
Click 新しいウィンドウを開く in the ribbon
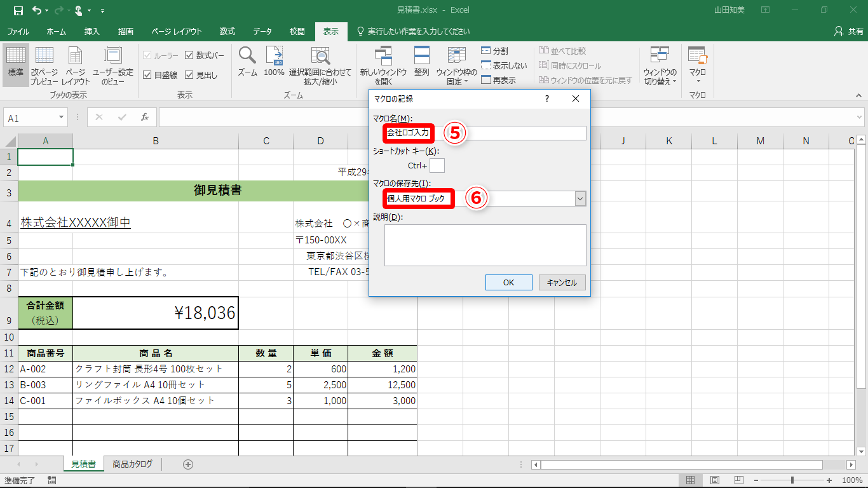click(383, 65)
